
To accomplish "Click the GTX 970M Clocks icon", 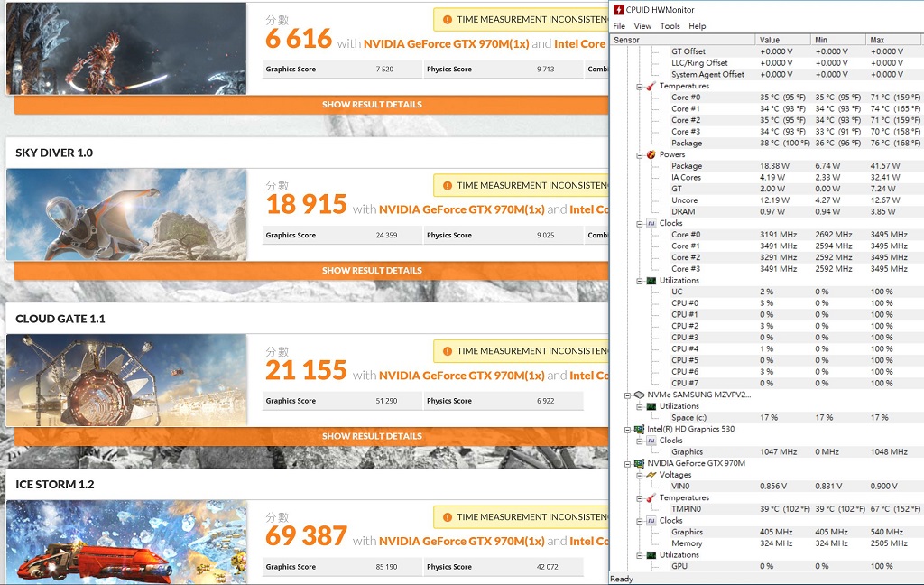I will coord(651,520).
